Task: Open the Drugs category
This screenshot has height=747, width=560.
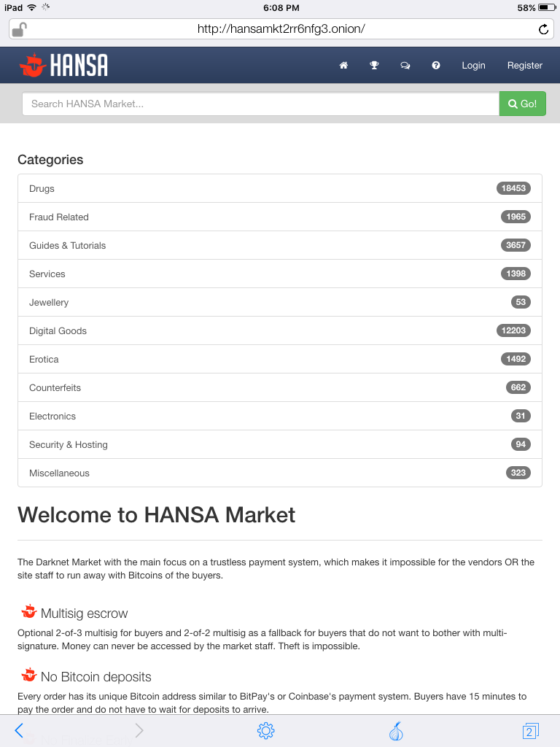Action: tap(280, 188)
